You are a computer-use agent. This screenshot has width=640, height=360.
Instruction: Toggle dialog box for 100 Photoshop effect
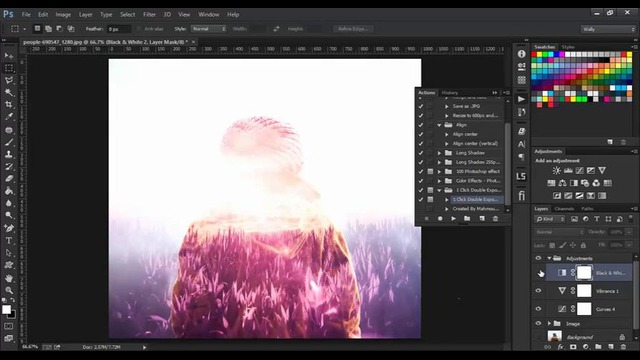[x=430, y=171]
